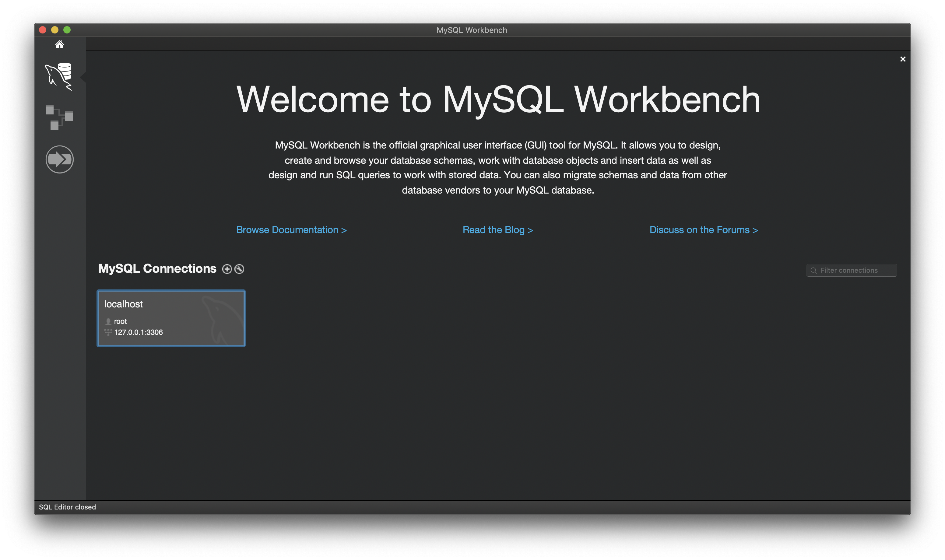Click the SQL Editor closed status text
Viewport: 945px width, 560px height.
coord(67,507)
